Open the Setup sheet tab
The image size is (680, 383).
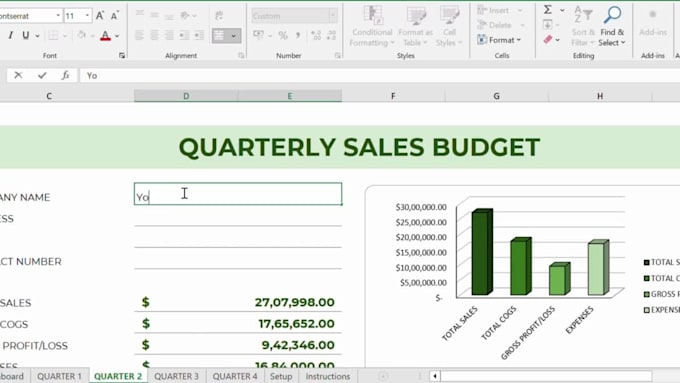point(281,376)
